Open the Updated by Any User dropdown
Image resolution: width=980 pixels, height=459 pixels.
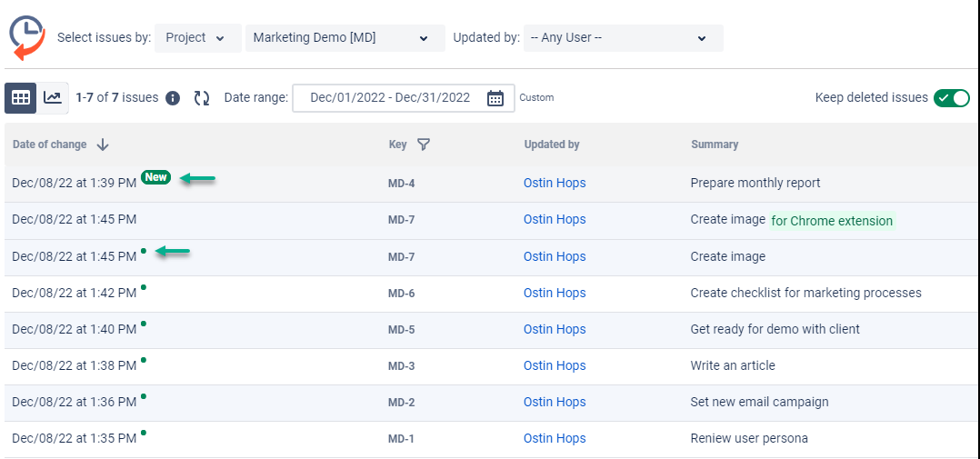click(623, 38)
